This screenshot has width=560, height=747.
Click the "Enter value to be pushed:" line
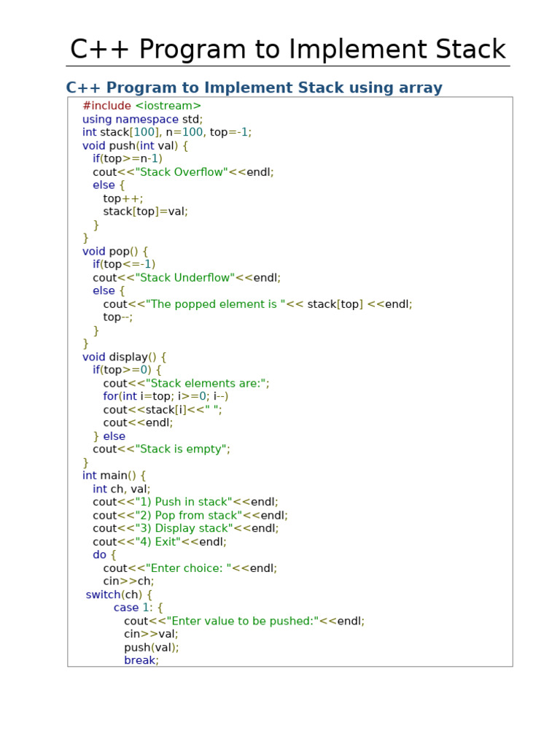click(244, 622)
